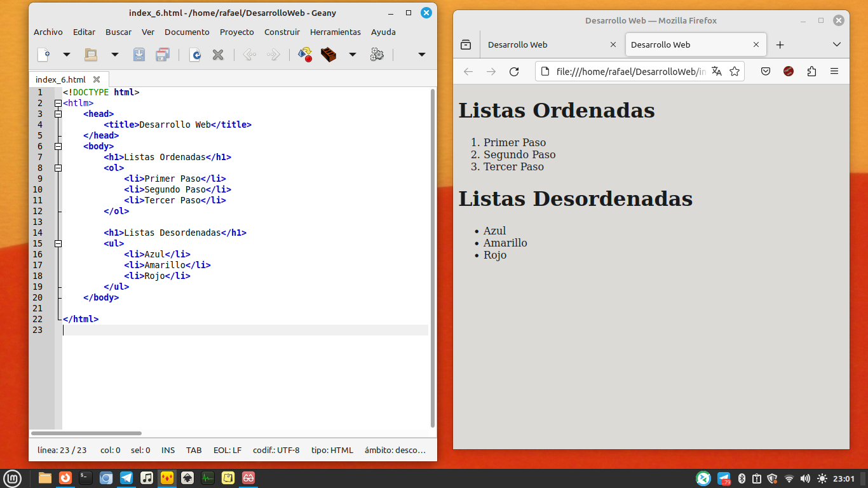
Task: Collapse the ol fold marker on line 8
Action: click(x=58, y=168)
